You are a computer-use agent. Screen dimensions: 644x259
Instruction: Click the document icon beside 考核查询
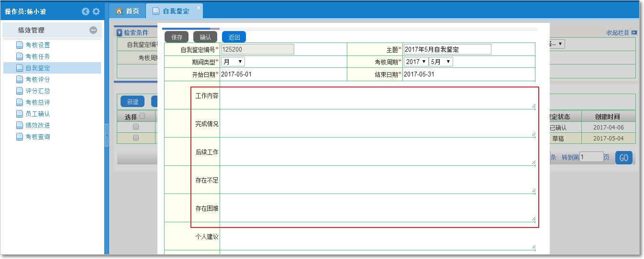click(x=20, y=137)
